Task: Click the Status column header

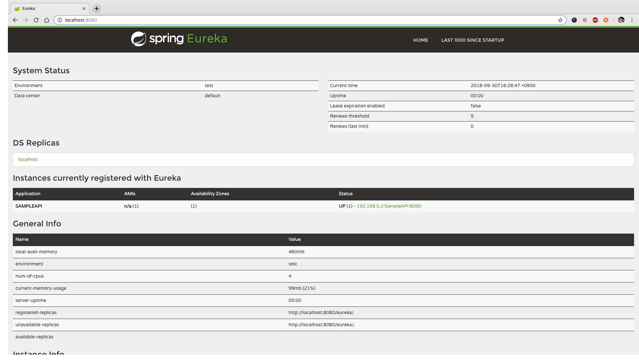Action: (345, 193)
